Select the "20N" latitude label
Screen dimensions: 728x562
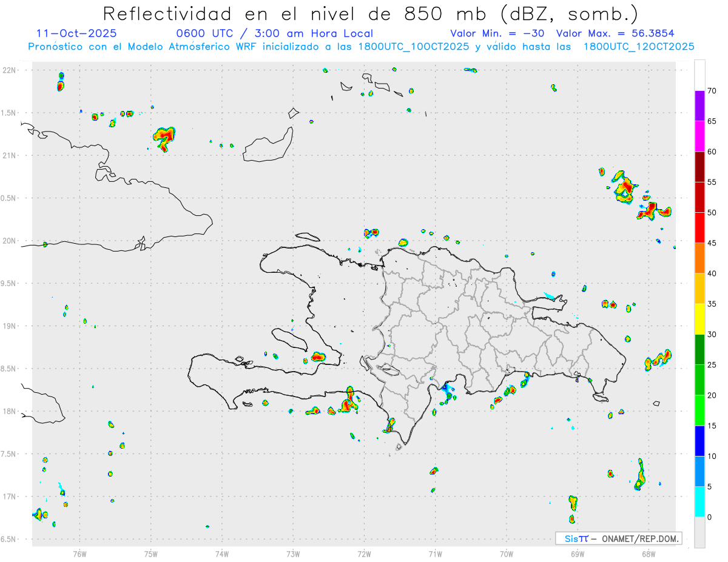click(x=10, y=241)
